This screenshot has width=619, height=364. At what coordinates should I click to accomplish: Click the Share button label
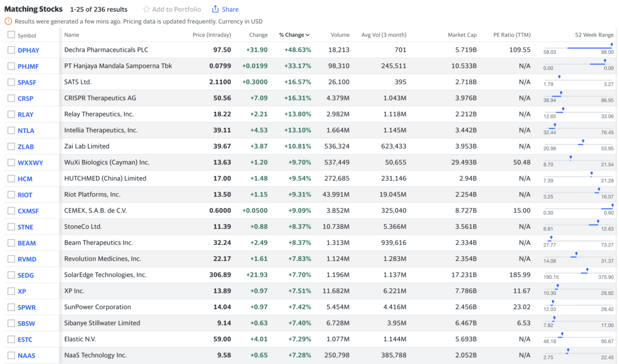pos(230,9)
